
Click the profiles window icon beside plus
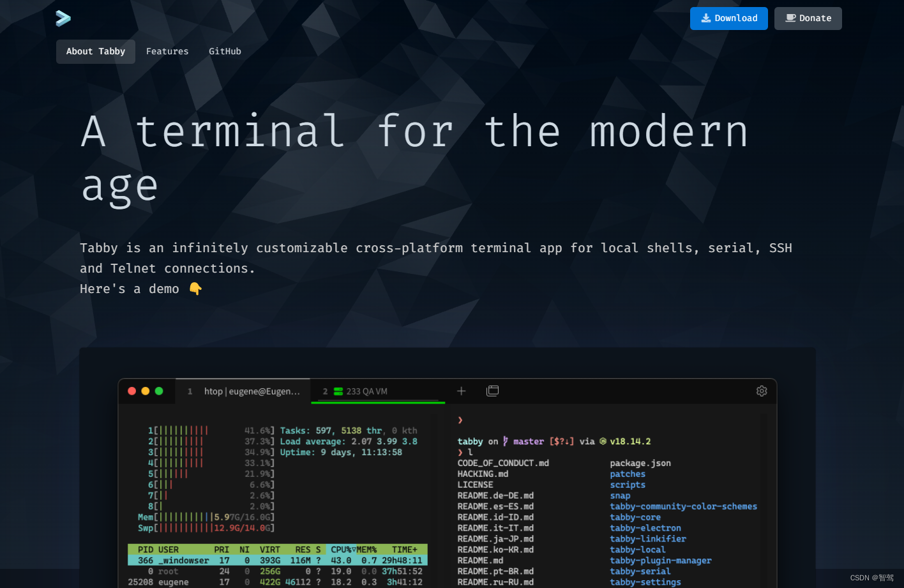[x=493, y=391]
